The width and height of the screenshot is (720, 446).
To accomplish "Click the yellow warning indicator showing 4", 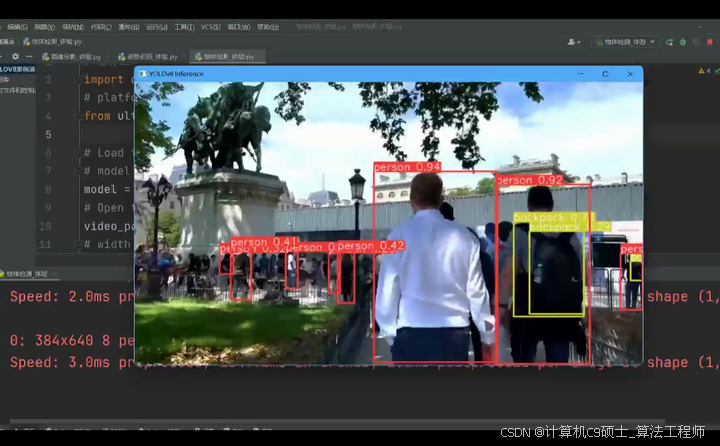I will (704, 71).
